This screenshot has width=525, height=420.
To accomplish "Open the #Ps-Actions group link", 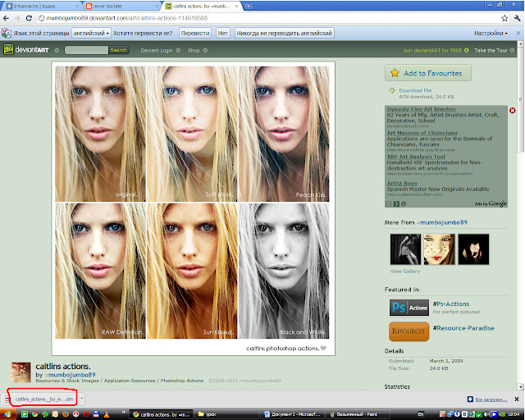I will [451, 304].
